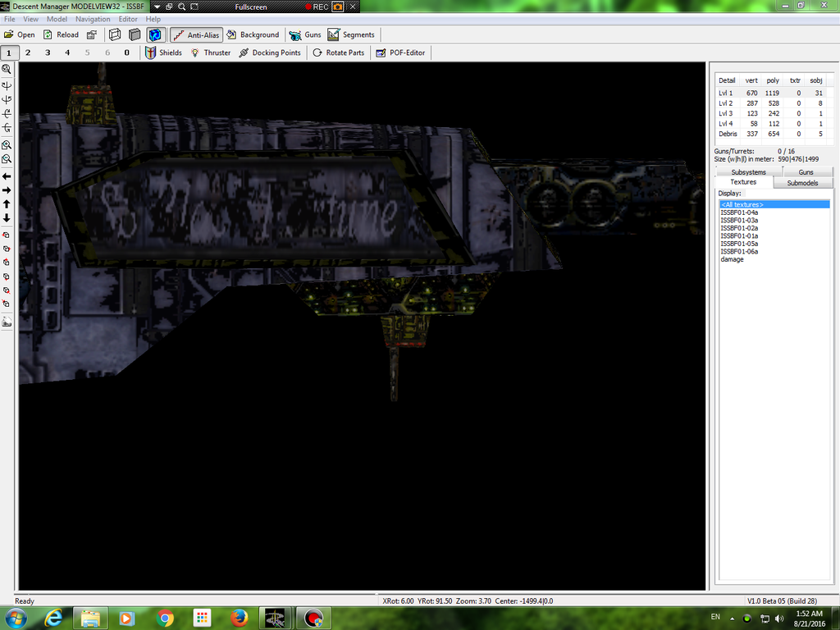Viewport: 840px width, 630px height.
Task: Toggle Rotate Parts animation
Action: [x=339, y=52]
